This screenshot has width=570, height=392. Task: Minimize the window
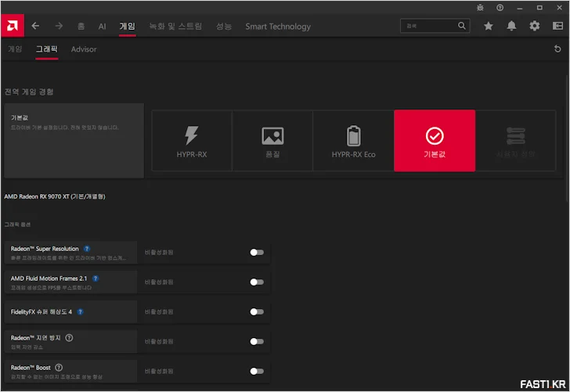[519, 8]
